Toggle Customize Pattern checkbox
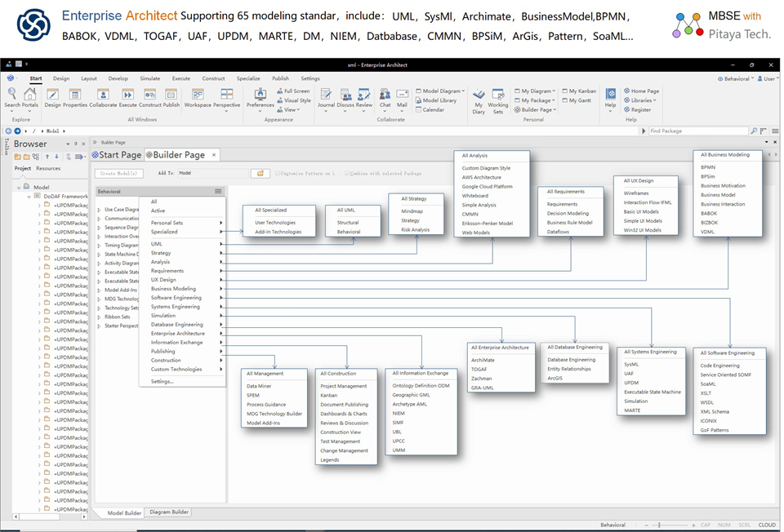Screen dimensions: 784x532 point(278,174)
